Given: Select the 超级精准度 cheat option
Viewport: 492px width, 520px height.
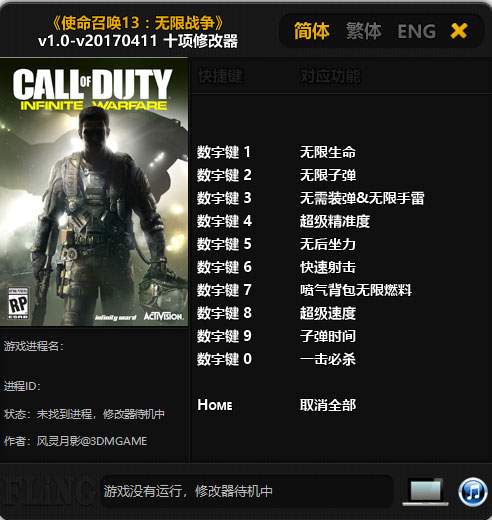Looking at the screenshot, I should pyautogui.click(x=335, y=221).
